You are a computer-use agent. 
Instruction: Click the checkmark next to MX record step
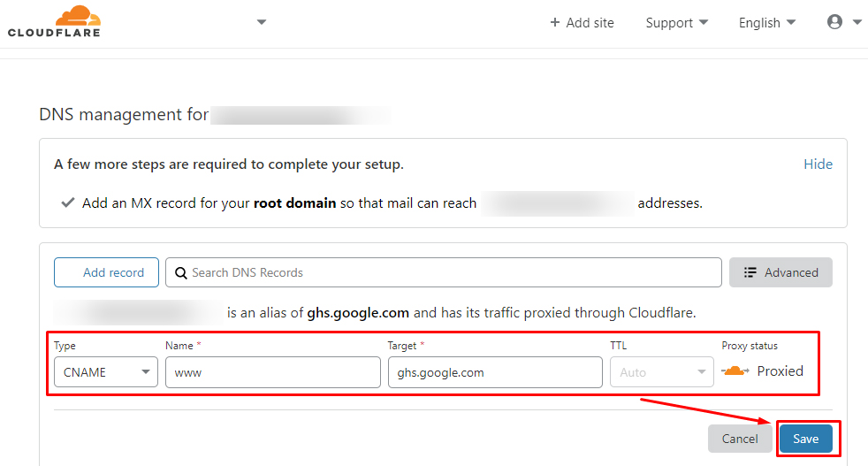click(67, 202)
